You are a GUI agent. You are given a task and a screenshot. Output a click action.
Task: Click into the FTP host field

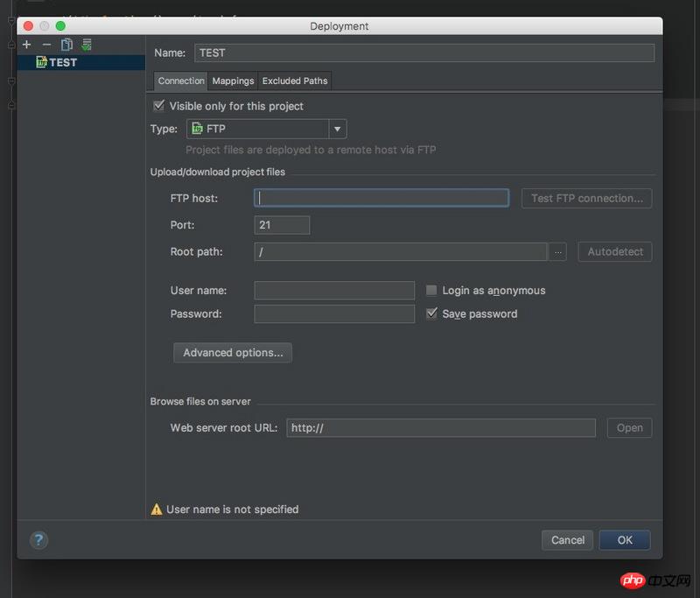[x=381, y=199]
